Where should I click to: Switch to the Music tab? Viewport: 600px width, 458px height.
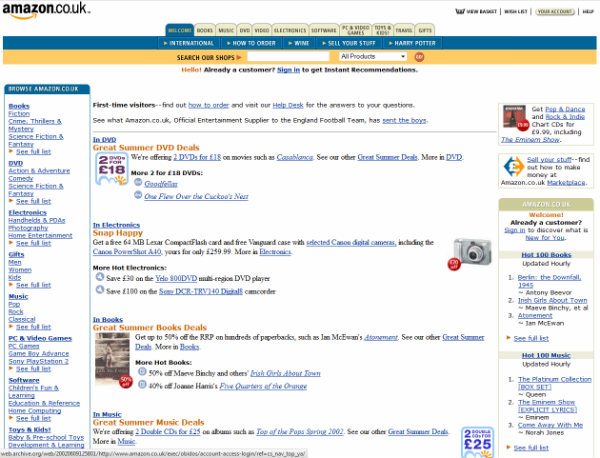click(x=226, y=30)
